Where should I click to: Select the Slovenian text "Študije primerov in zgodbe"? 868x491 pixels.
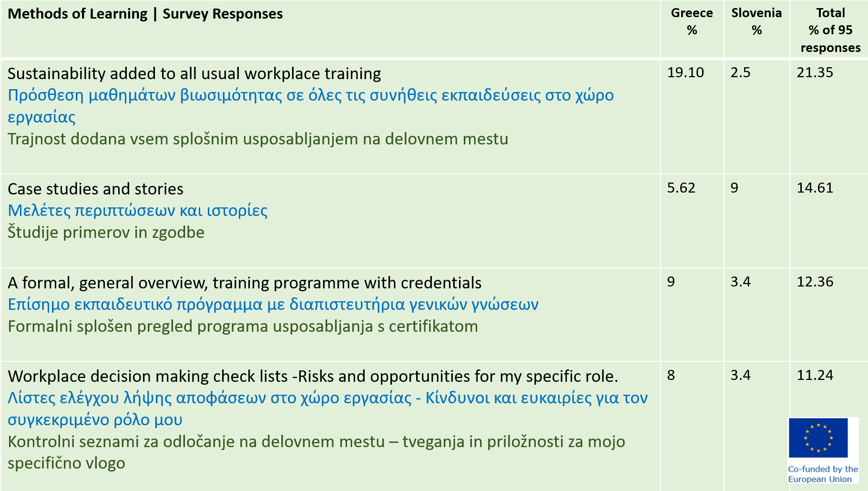tap(106, 232)
